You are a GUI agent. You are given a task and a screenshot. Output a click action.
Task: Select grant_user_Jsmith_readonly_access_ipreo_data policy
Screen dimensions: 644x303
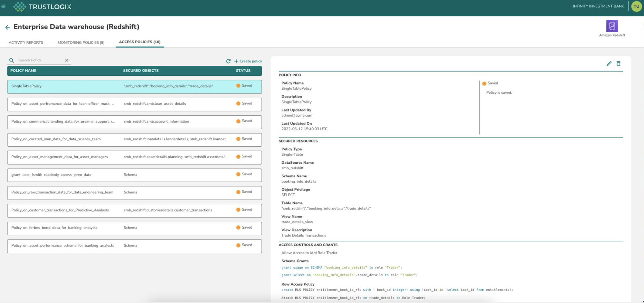pos(51,175)
